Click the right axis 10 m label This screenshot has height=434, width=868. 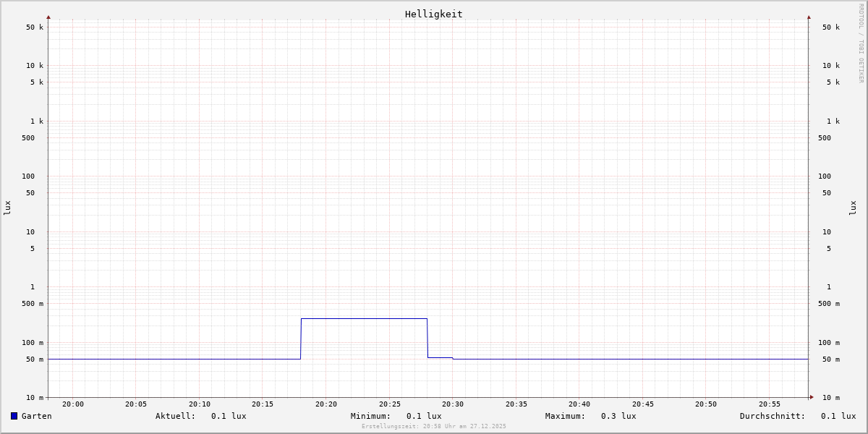click(831, 398)
